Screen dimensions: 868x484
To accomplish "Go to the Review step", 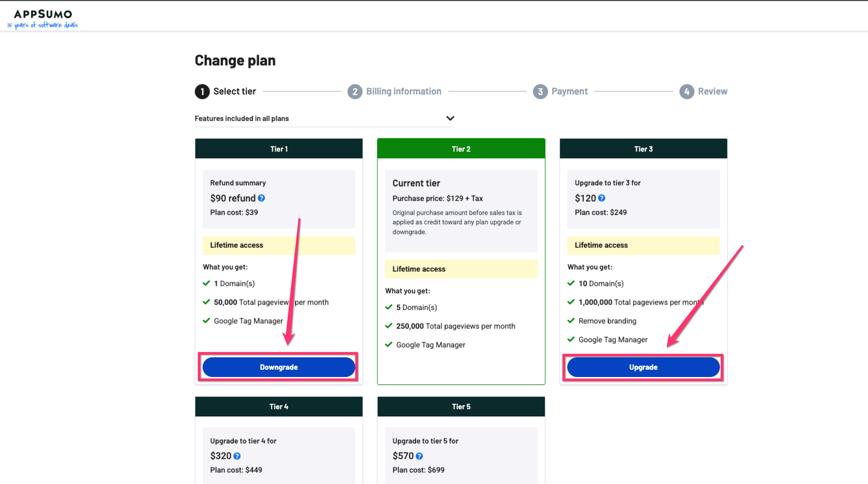I will click(712, 91).
